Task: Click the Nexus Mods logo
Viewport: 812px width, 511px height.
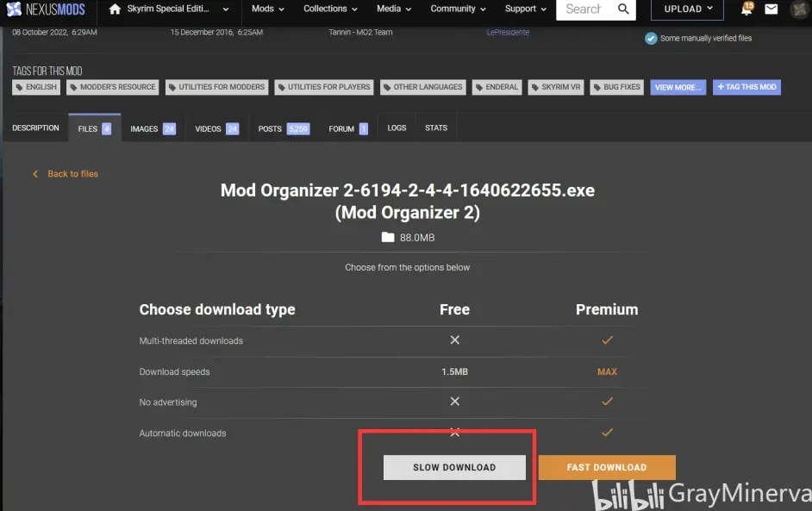Action: (x=44, y=9)
